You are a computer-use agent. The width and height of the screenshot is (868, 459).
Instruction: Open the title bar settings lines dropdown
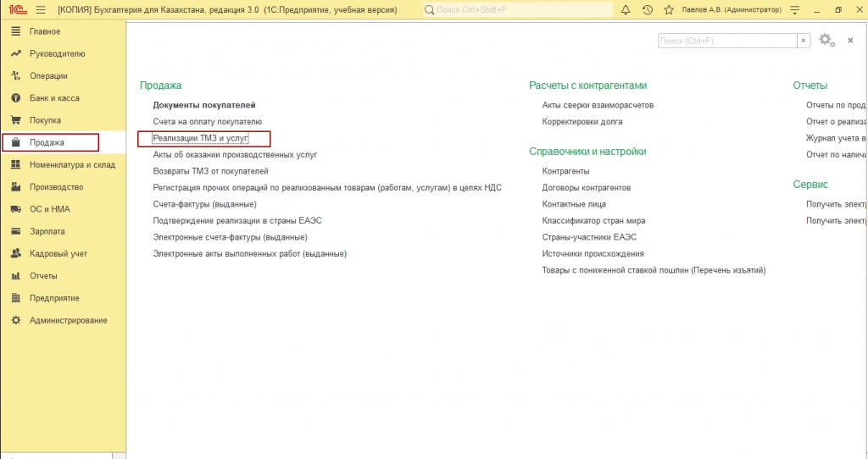point(795,10)
